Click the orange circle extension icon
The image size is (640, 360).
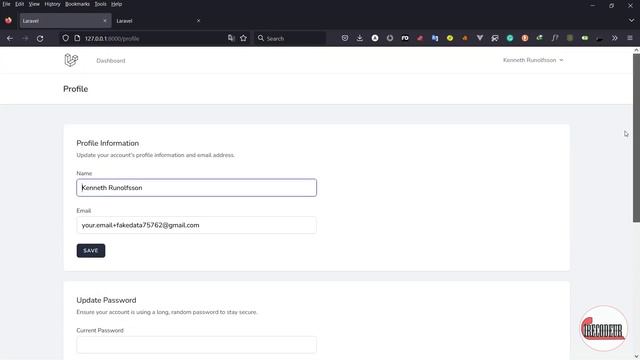(525, 38)
